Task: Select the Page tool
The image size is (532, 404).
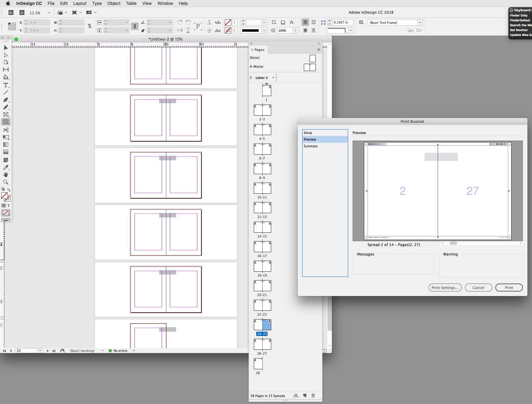Action: pos(6,62)
